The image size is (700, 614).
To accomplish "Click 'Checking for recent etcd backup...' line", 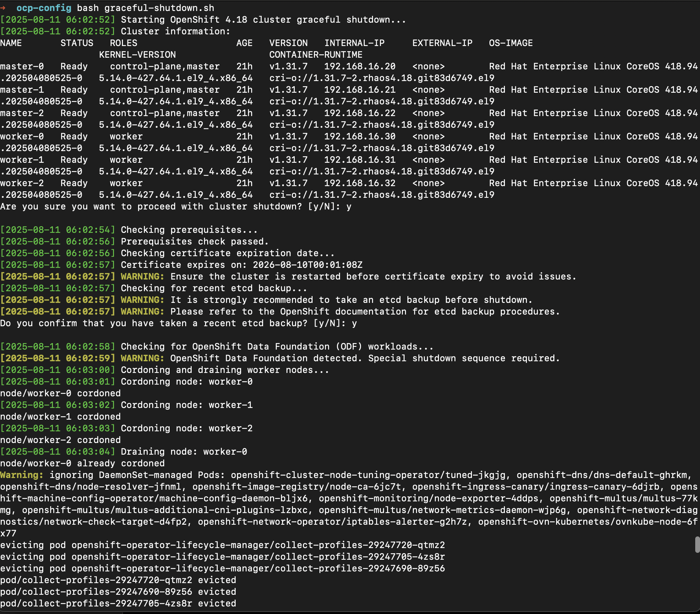I will click(x=154, y=288).
